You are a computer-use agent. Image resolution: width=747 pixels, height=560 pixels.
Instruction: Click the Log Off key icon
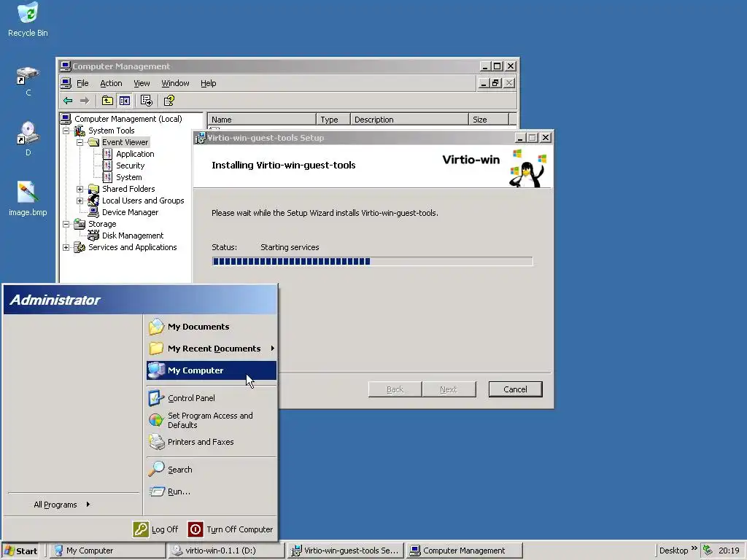(141, 529)
